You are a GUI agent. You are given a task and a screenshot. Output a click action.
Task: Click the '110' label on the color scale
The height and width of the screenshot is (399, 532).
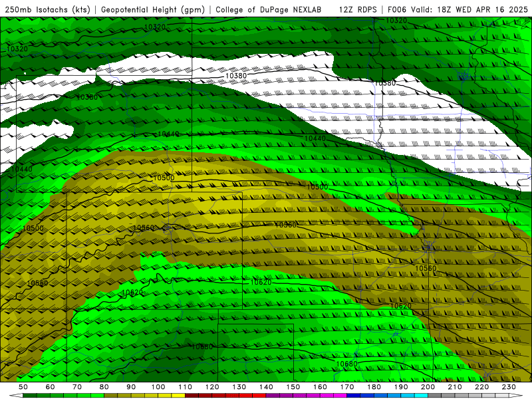pyautogui.click(x=185, y=387)
